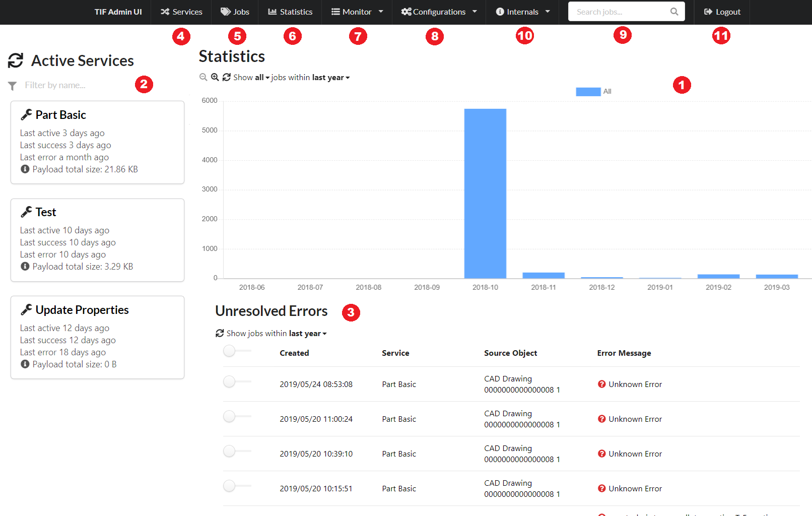Viewport: 812px width, 516px height.
Task: Click the Active Services refresh icon
Action: pos(16,60)
